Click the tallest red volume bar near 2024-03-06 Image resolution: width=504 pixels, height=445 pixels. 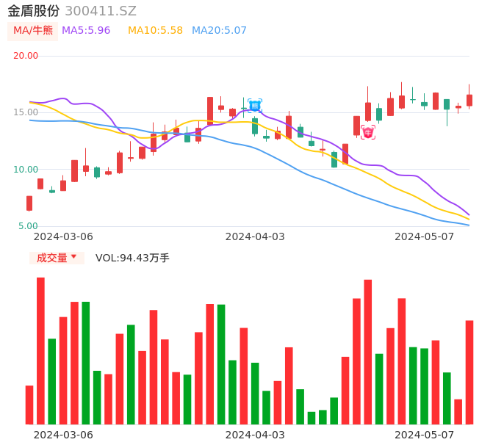[x=41, y=351]
